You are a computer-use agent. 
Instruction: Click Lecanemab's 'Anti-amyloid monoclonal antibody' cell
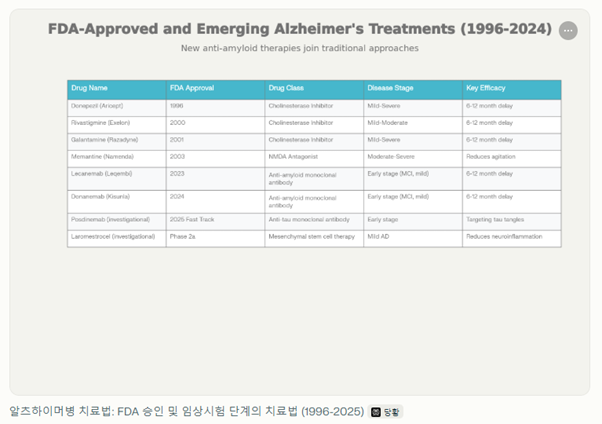[314, 179]
